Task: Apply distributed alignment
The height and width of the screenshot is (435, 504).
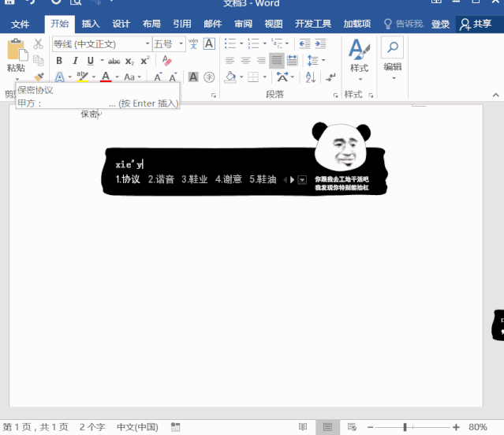Action: point(292,61)
